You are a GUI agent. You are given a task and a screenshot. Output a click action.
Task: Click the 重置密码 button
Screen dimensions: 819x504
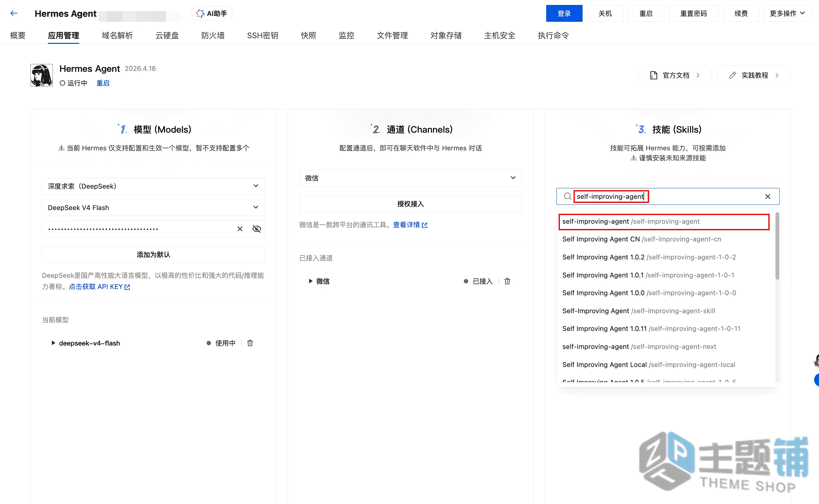pyautogui.click(x=693, y=13)
